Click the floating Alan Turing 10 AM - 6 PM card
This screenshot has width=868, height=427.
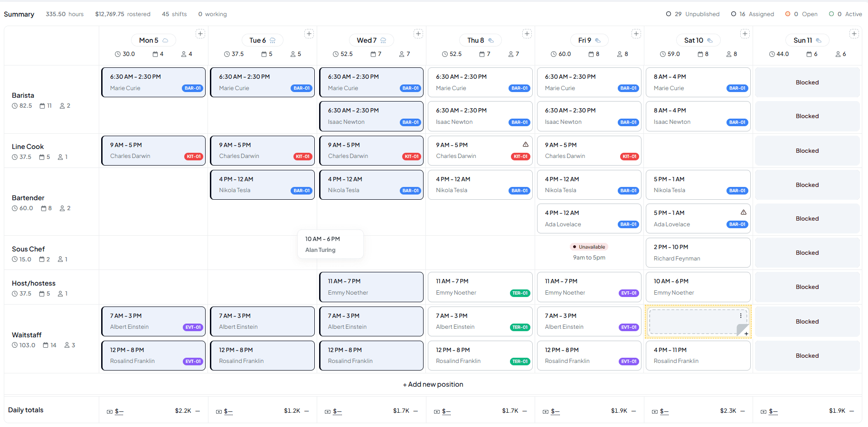click(x=330, y=244)
